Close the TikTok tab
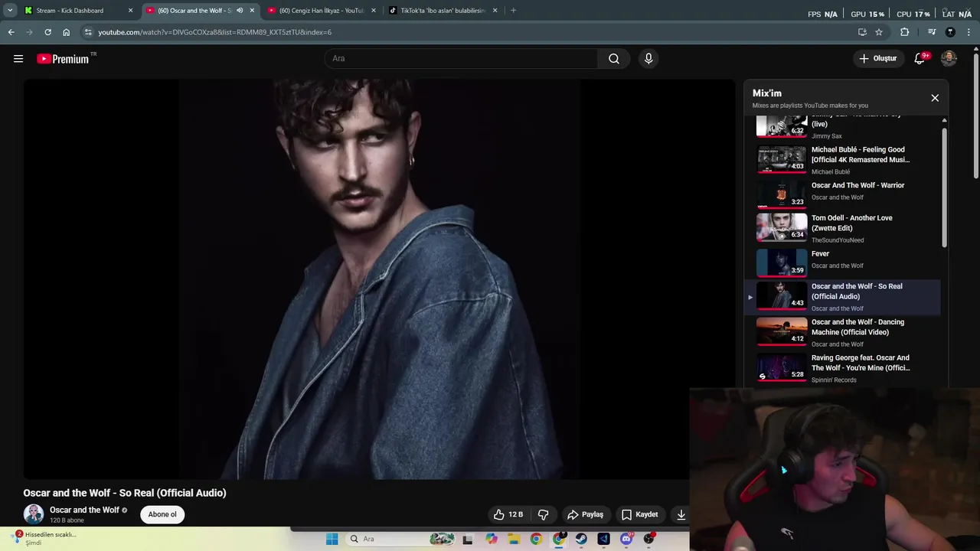This screenshot has height=551, width=980. click(x=495, y=11)
